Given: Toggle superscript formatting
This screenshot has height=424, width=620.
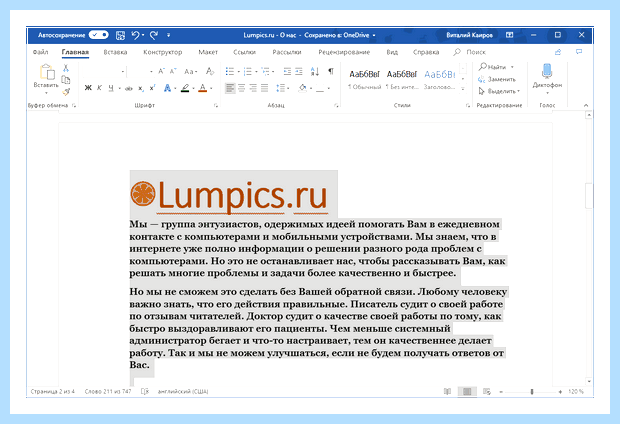Looking at the screenshot, I should 152,88.
